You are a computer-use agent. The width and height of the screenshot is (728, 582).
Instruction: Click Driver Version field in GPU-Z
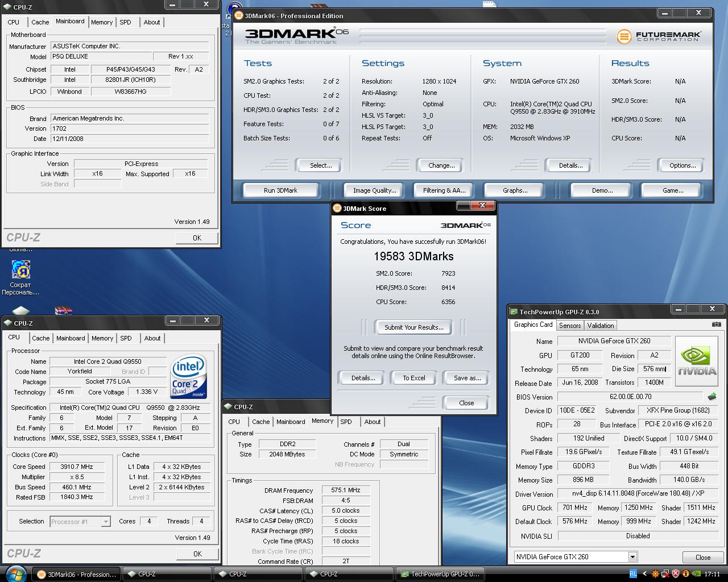coord(638,493)
